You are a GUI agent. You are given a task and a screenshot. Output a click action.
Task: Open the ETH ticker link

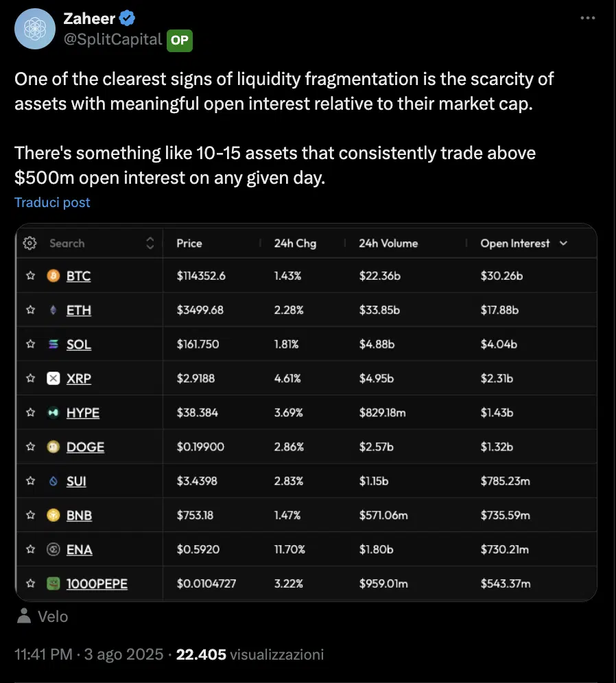pyautogui.click(x=79, y=310)
